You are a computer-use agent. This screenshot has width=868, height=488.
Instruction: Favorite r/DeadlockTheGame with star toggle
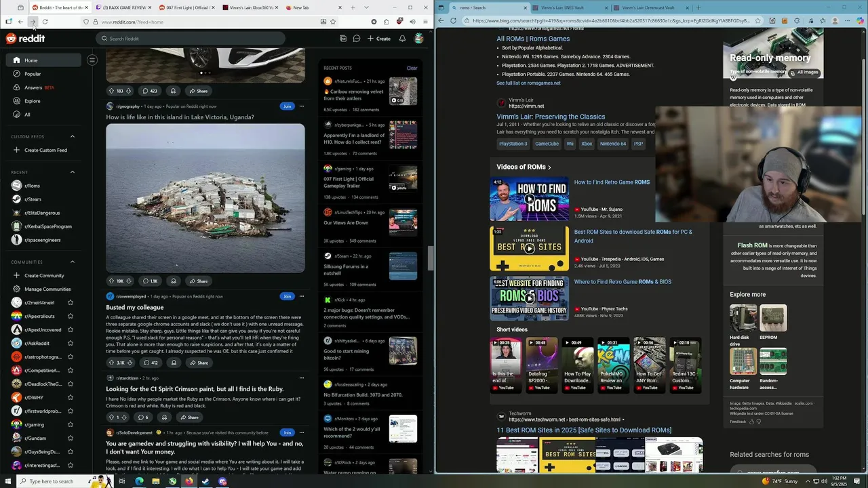point(70,384)
